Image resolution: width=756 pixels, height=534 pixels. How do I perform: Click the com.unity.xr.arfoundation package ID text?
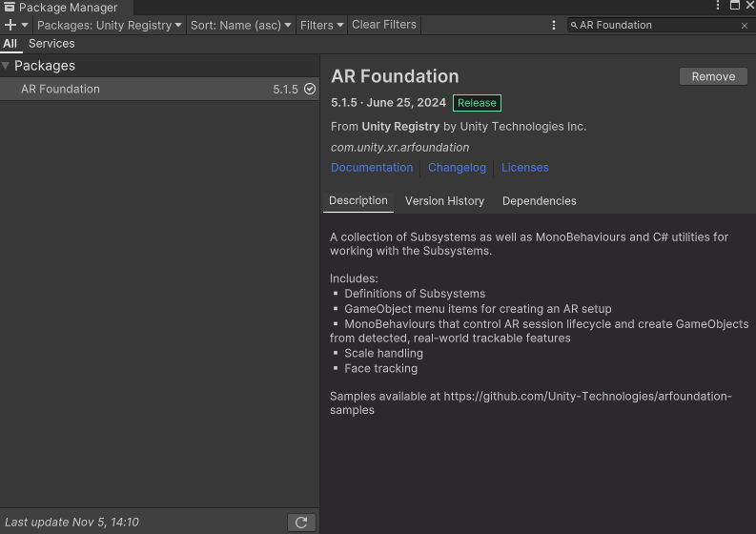pos(399,147)
